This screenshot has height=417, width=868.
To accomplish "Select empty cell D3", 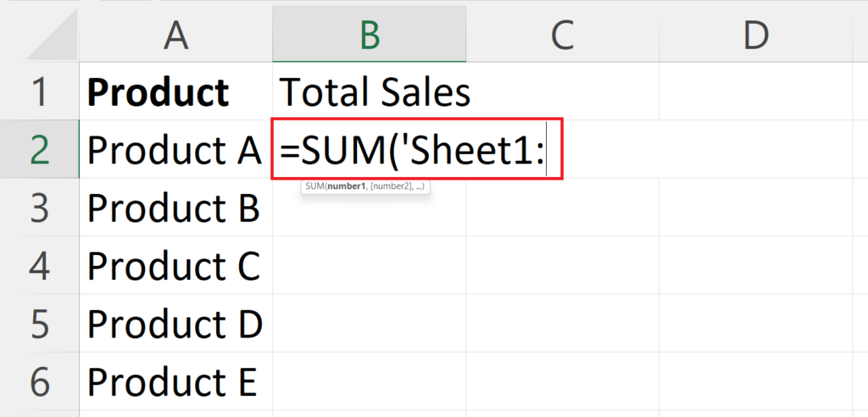I will 755,207.
